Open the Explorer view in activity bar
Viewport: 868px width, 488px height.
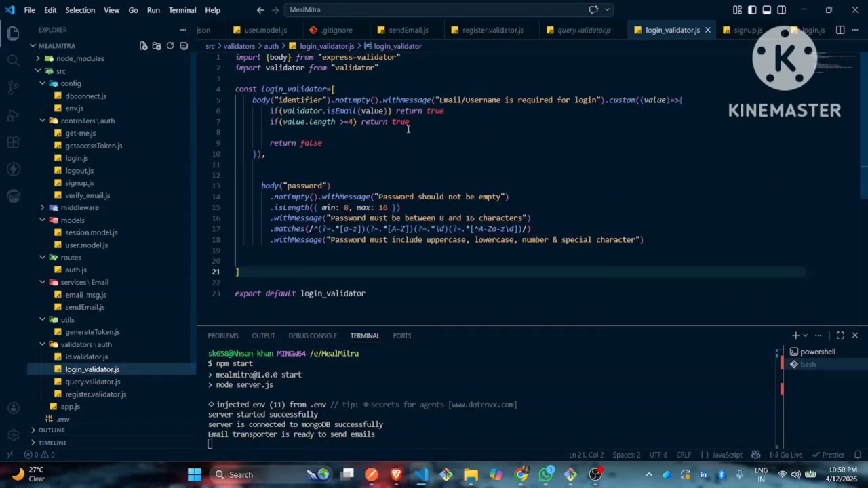pyautogui.click(x=13, y=33)
